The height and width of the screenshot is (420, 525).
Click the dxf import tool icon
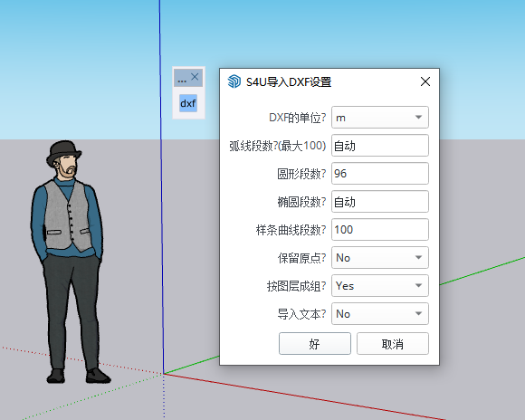(x=188, y=103)
